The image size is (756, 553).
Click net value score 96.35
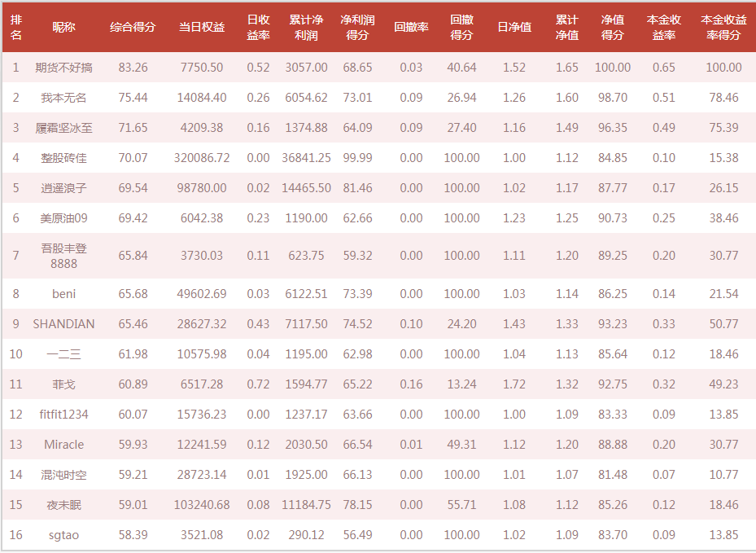[x=612, y=128]
